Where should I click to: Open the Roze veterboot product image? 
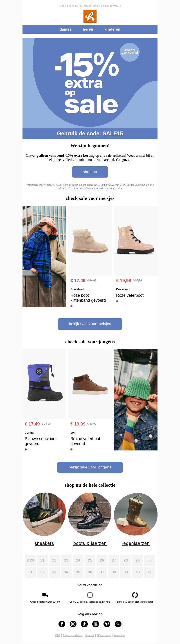tap(136, 241)
